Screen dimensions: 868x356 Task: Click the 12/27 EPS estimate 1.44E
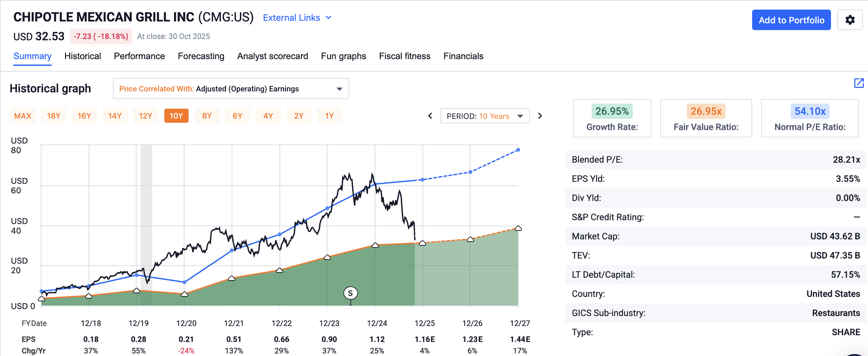[x=520, y=339]
